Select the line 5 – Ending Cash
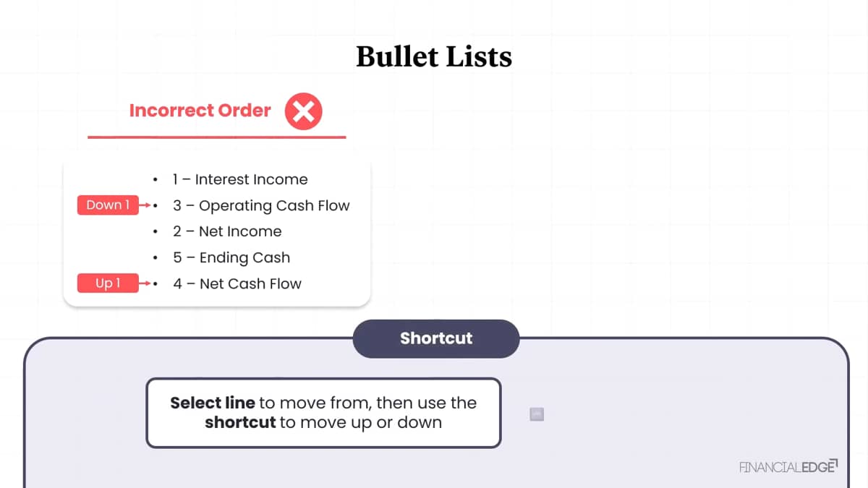This screenshot has width=868, height=488. tap(231, 257)
